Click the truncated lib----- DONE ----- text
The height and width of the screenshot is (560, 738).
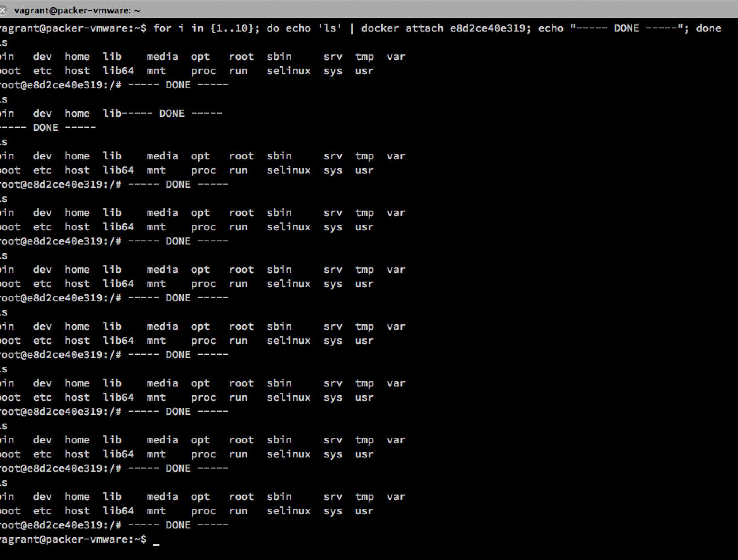[162, 114]
